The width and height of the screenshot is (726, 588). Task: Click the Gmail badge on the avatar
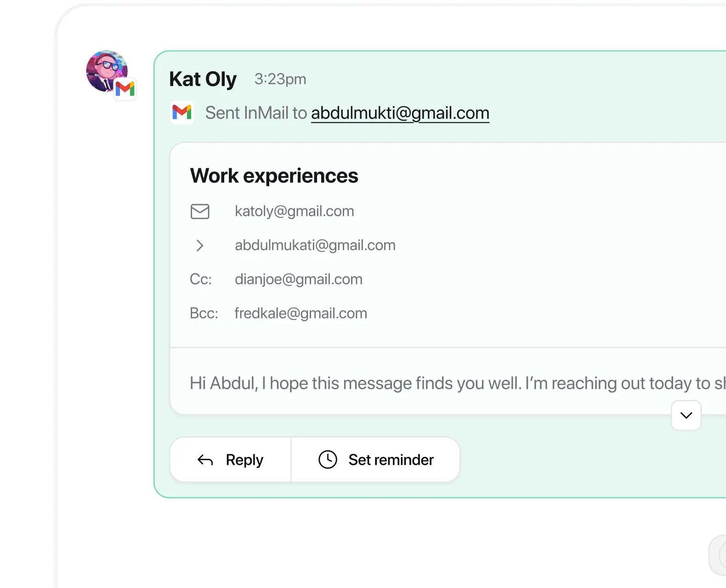point(125,89)
